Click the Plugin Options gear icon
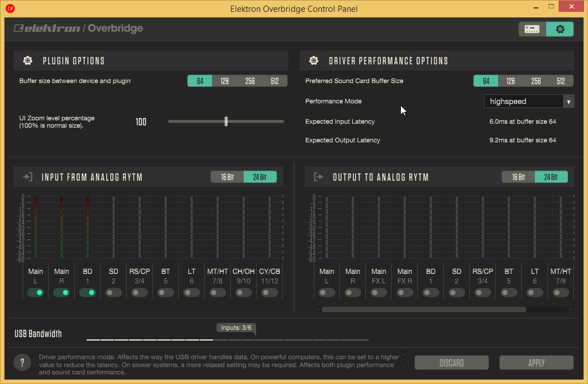Viewport: 588px width, 384px height. pos(27,61)
